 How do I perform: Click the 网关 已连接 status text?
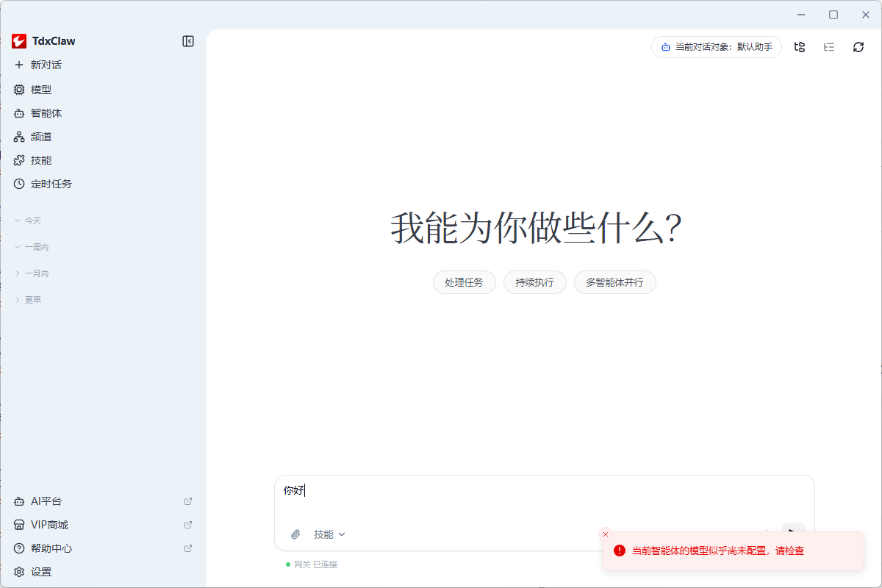pyautogui.click(x=316, y=564)
